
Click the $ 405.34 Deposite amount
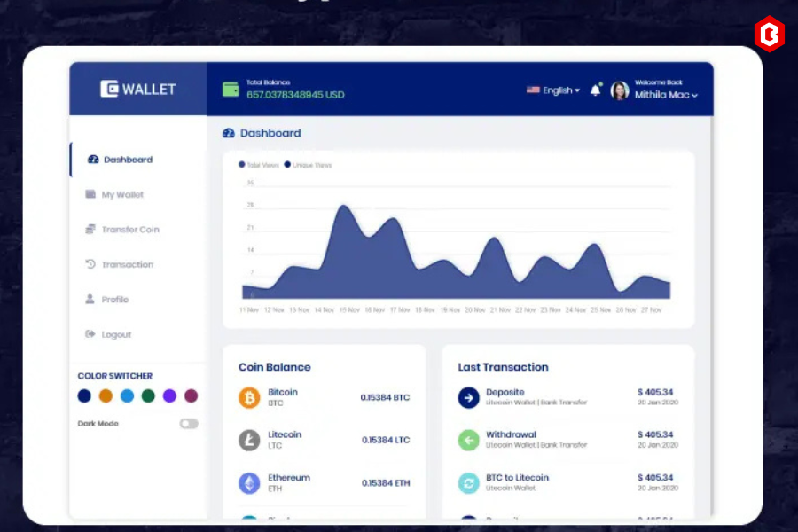tap(655, 392)
